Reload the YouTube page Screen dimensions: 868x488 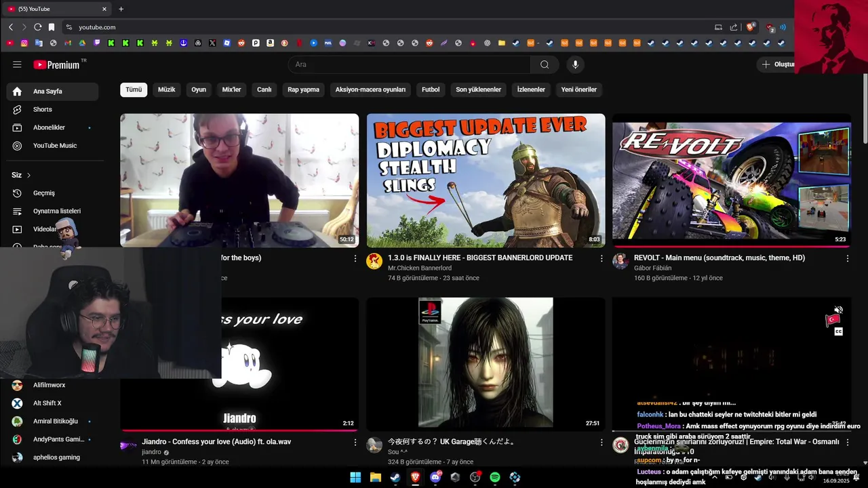(x=38, y=27)
